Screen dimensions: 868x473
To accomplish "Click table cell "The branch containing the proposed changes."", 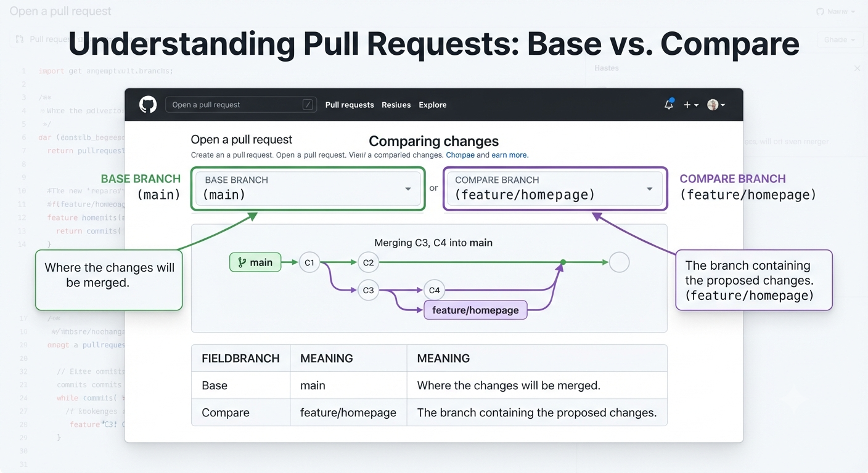I will [x=537, y=413].
